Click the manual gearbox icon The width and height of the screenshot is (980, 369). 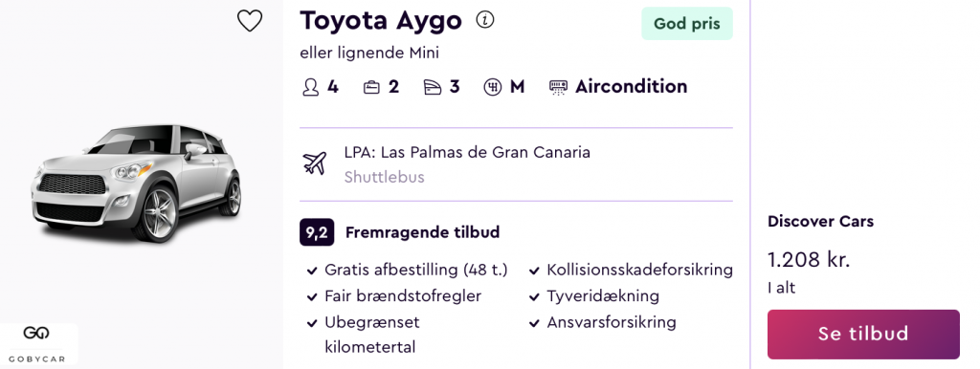493,87
